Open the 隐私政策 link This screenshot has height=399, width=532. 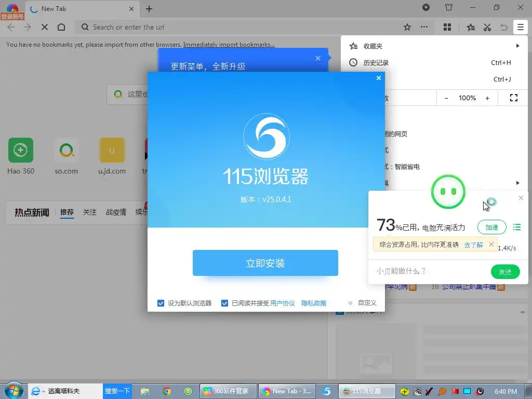click(314, 303)
